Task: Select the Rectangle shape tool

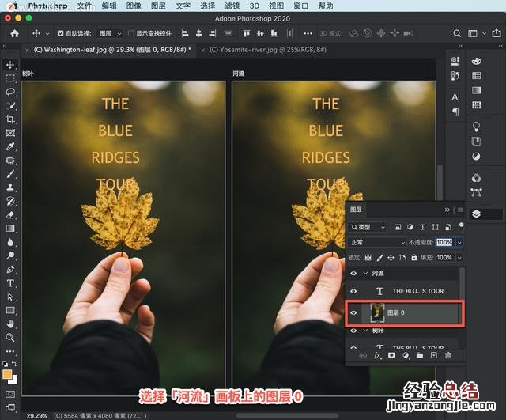Action: [x=10, y=311]
